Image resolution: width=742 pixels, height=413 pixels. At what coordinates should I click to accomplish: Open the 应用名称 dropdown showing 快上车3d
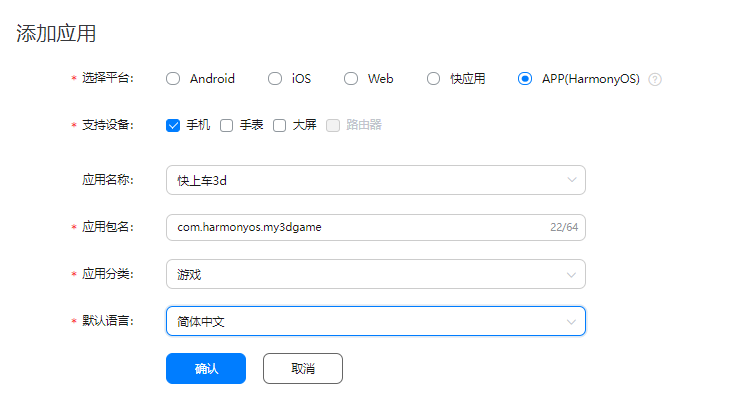coord(376,180)
